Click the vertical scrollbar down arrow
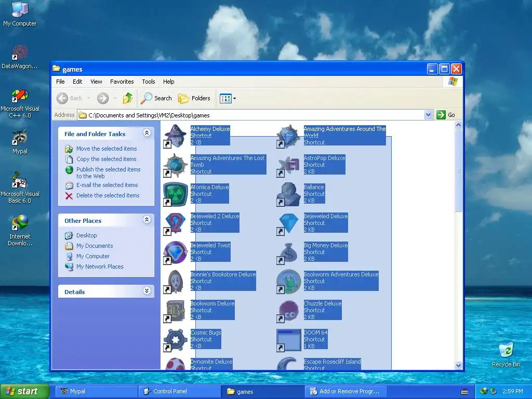The height and width of the screenshot is (399, 532). [x=458, y=365]
